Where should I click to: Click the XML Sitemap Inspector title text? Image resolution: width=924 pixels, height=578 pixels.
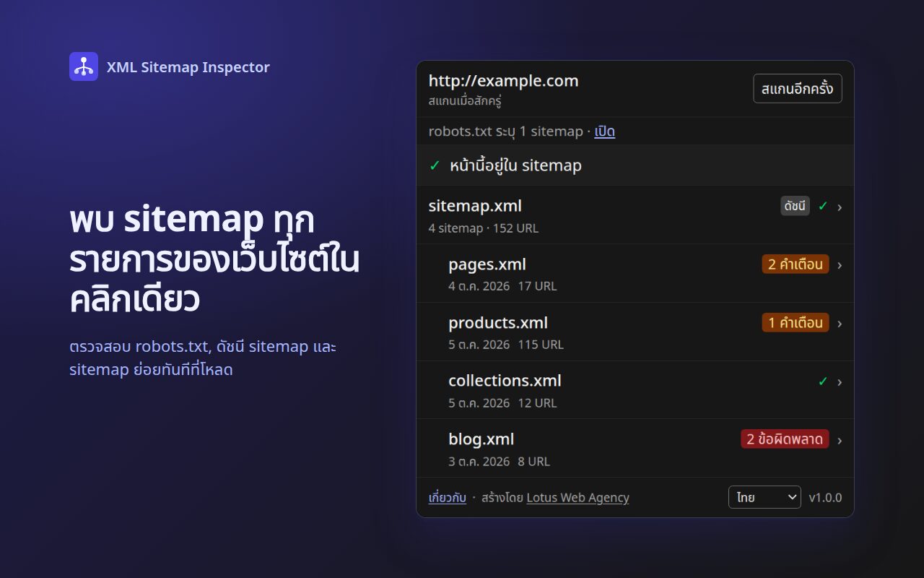pyautogui.click(x=188, y=67)
